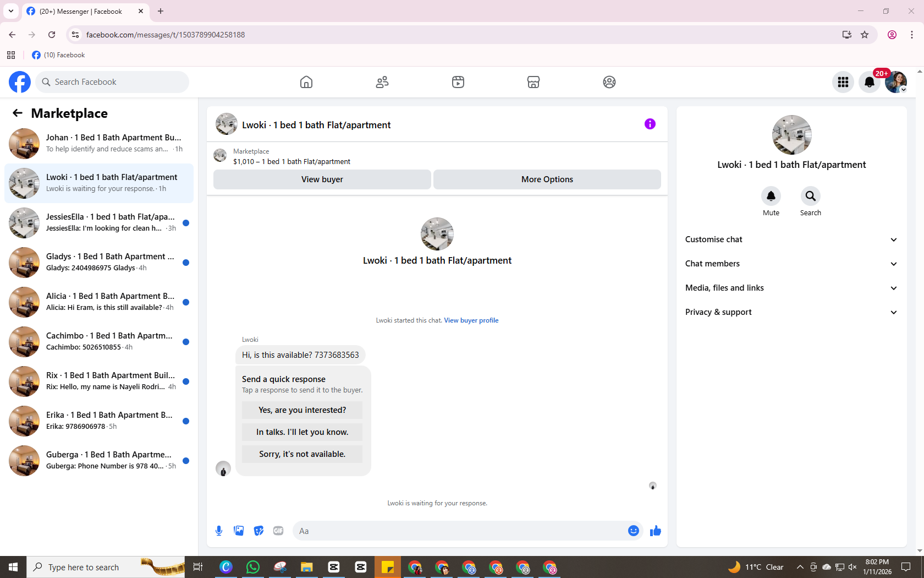The height and width of the screenshot is (578, 924).
Task: Open the Friends icon in top navigation
Action: pos(382,82)
